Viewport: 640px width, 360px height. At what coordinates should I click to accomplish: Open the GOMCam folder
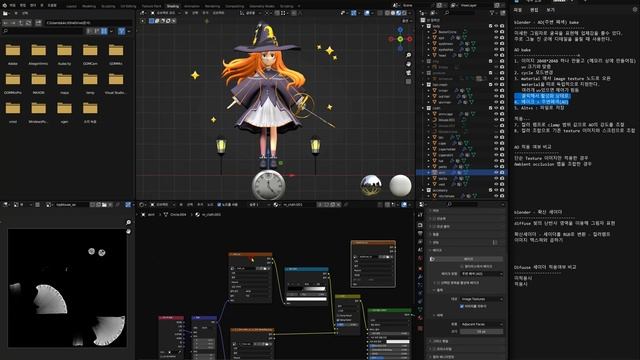[90, 54]
